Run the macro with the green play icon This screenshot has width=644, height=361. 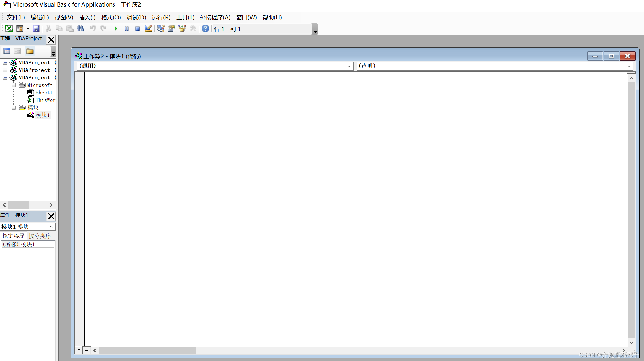point(116,29)
